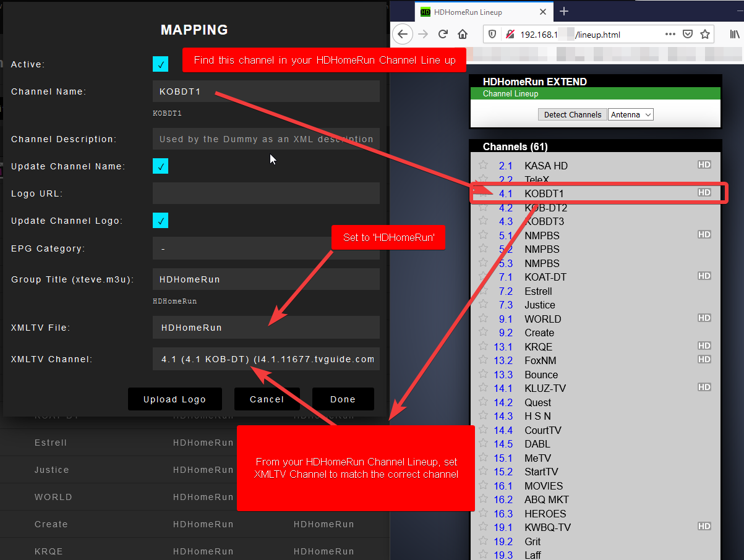744x560 pixels.
Task: Favorite channel 16.1 MOVIES star
Action: (x=484, y=485)
